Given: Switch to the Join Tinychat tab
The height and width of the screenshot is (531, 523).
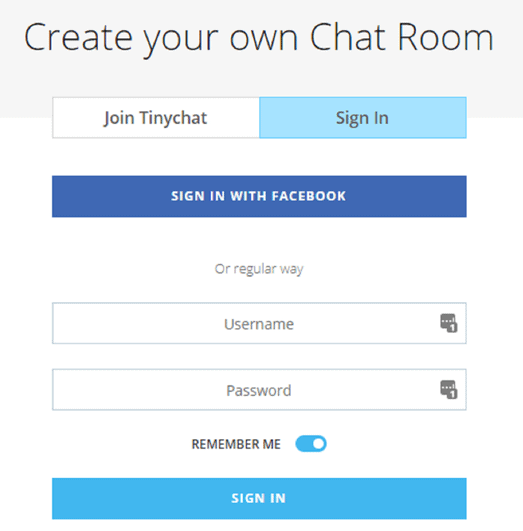Looking at the screenshot, I should [156, 118].
